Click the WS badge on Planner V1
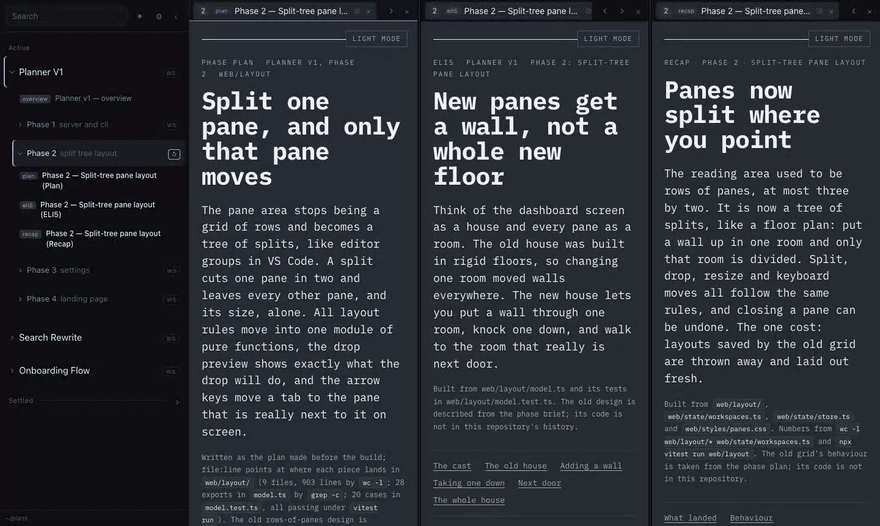880x526 pixels. pos(171,73)
